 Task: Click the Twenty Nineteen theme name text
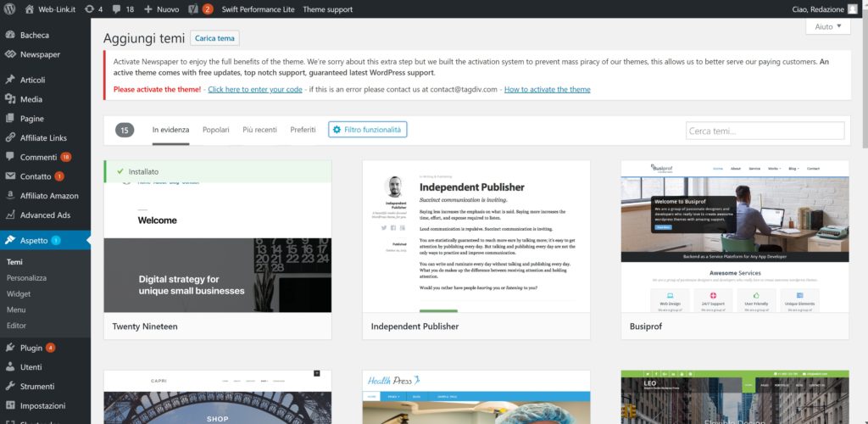coord(145,326)
